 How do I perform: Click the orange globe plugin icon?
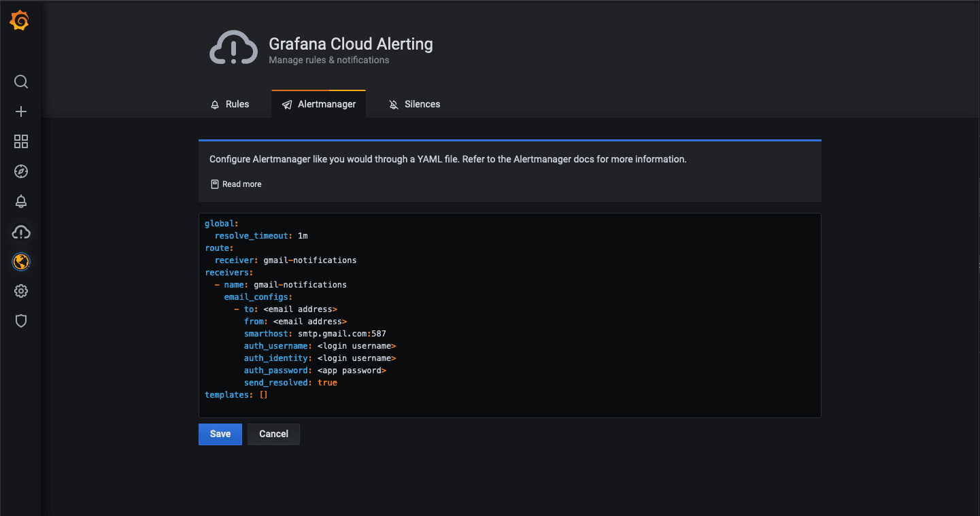[x=21, y=262]
